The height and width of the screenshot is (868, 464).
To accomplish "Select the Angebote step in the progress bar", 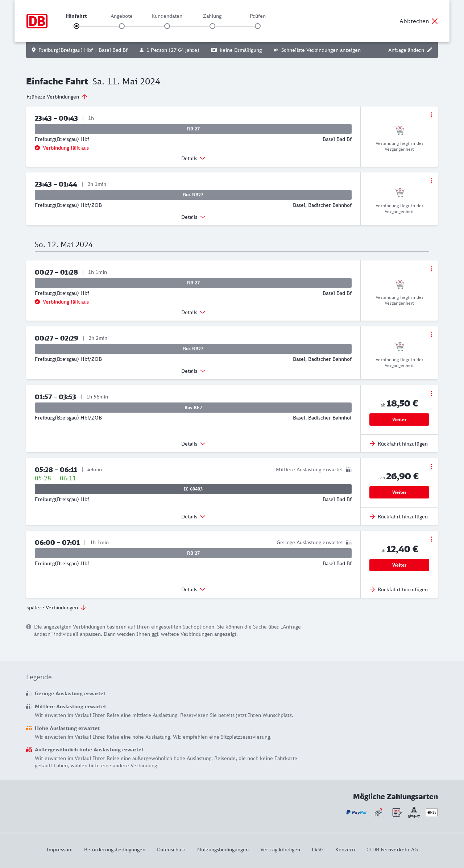I will [122, 26].
